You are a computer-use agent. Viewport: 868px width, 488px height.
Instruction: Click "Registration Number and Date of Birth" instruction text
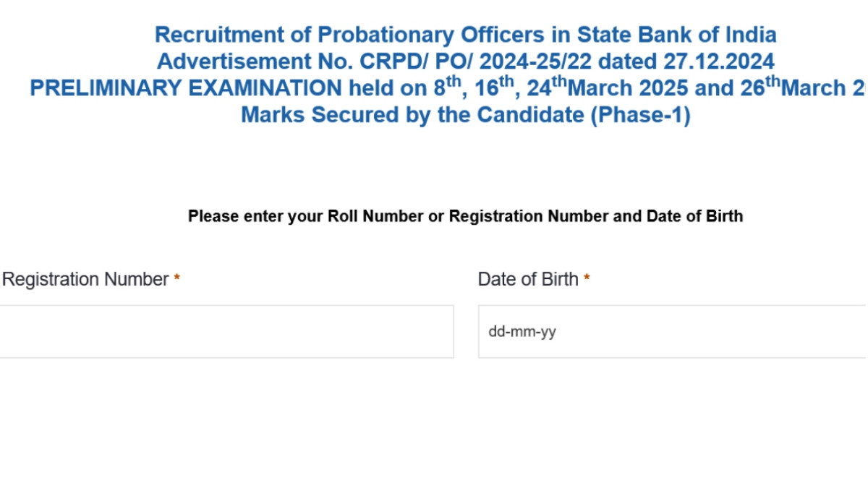click(596, 216)
